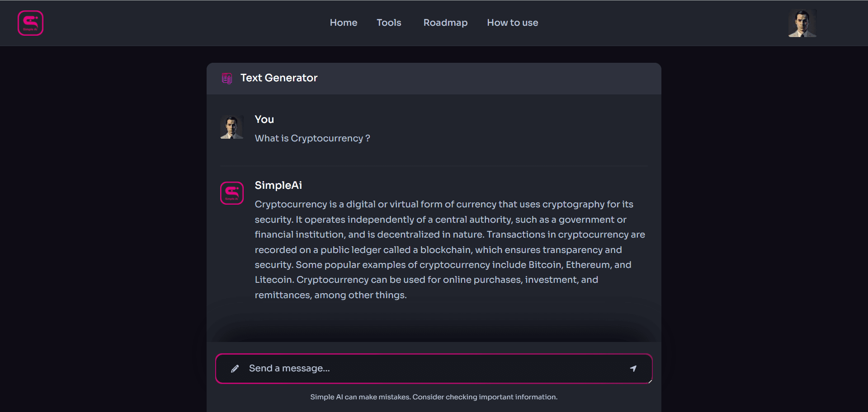Click the Simple AI logo icon top-left
The image size is (868, 412).
30,23
